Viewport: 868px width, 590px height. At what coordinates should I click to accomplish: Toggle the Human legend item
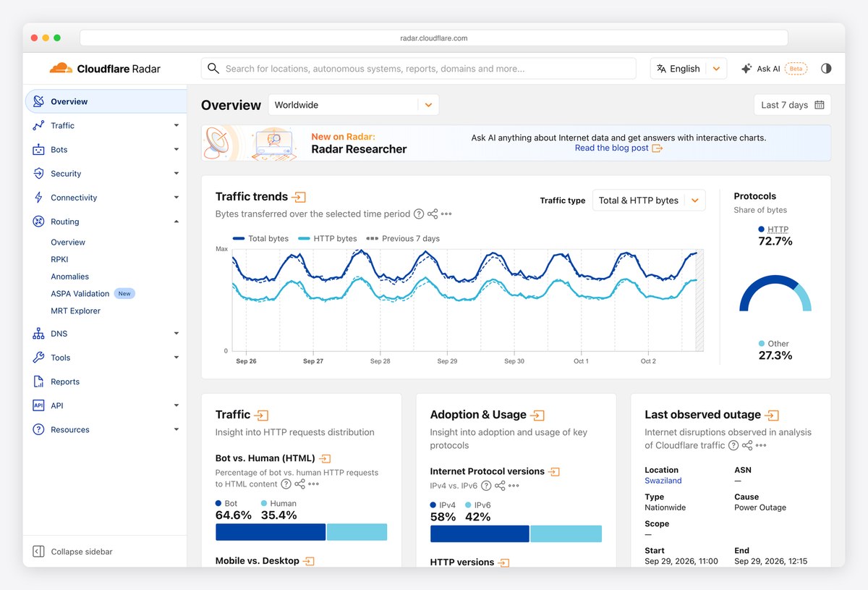tap(278, 503)
